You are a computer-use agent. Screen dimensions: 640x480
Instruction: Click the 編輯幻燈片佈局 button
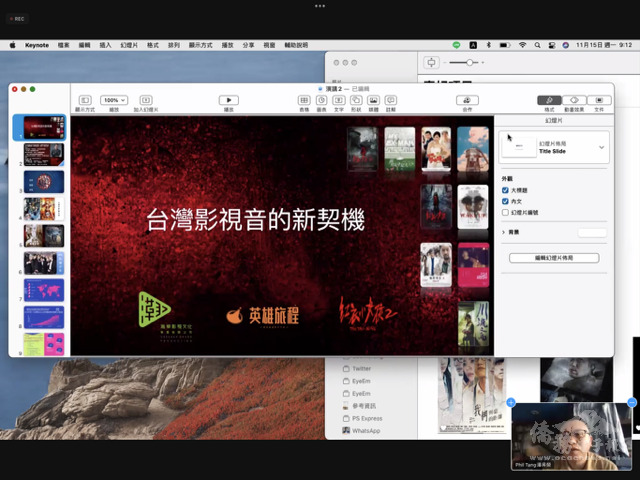[553, 258]
